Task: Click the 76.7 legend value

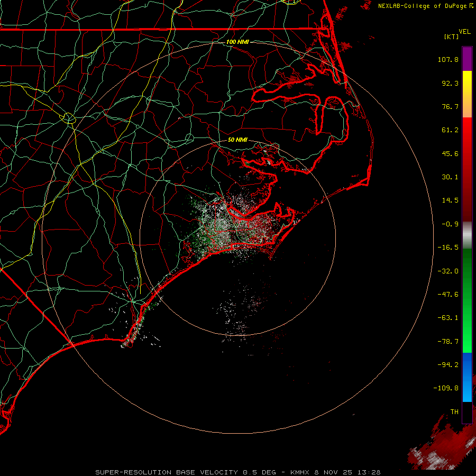Action: click(450, 106)
